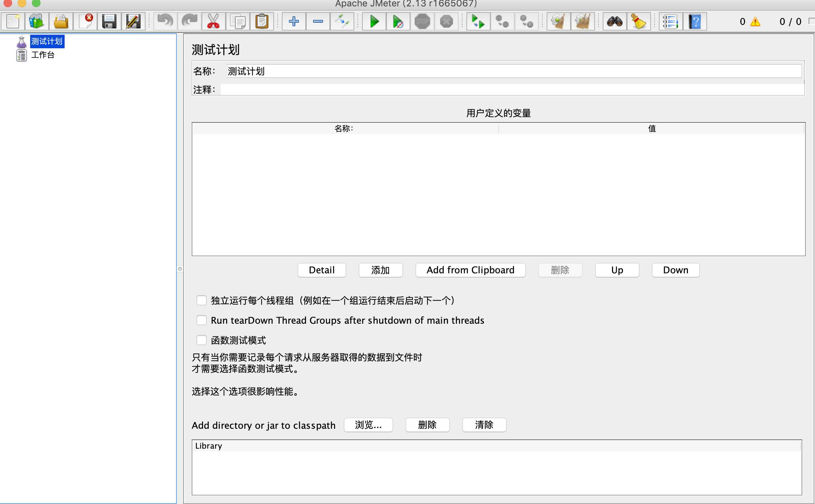Click the Templates icon in toolbar
Viewport: 815px width, 504px height.
coord(36,22)
